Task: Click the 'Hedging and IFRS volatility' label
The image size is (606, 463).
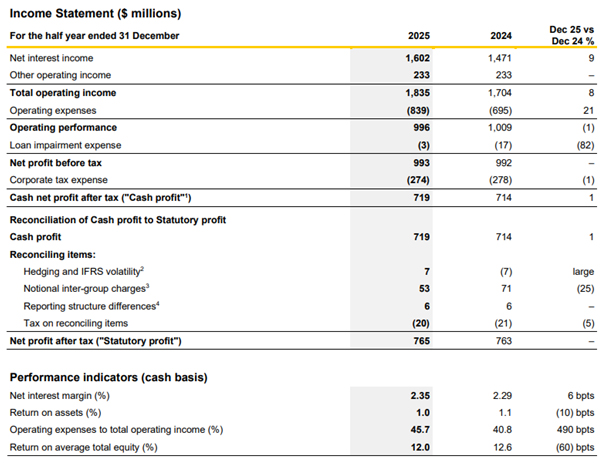Action: tap(88, 271)
